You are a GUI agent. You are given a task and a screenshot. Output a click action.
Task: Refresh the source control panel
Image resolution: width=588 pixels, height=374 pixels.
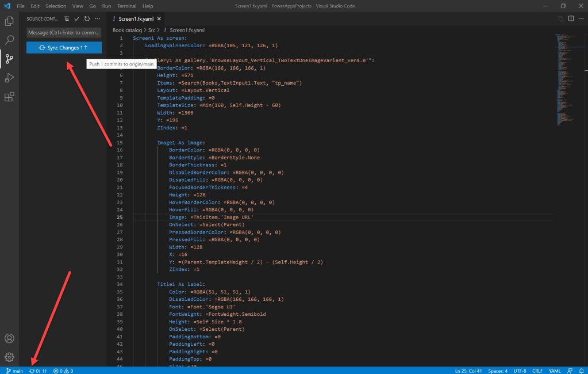click(x=87, y=19)
